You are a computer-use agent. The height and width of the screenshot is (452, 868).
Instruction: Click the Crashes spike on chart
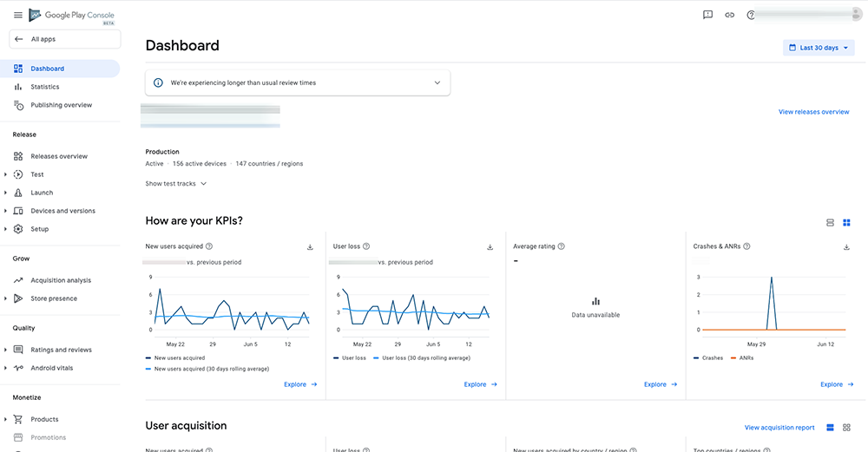point(771,278)
